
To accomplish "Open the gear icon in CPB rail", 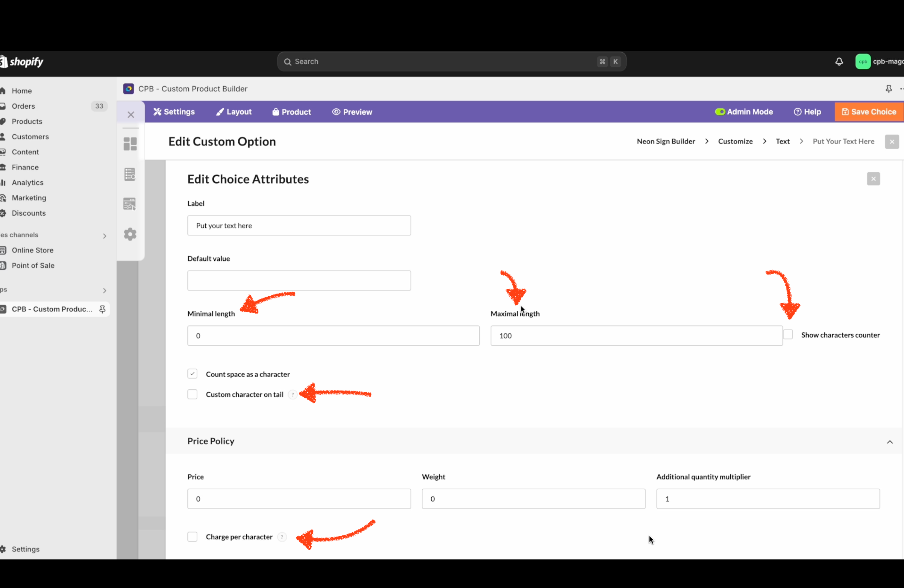I will [130, 234].
